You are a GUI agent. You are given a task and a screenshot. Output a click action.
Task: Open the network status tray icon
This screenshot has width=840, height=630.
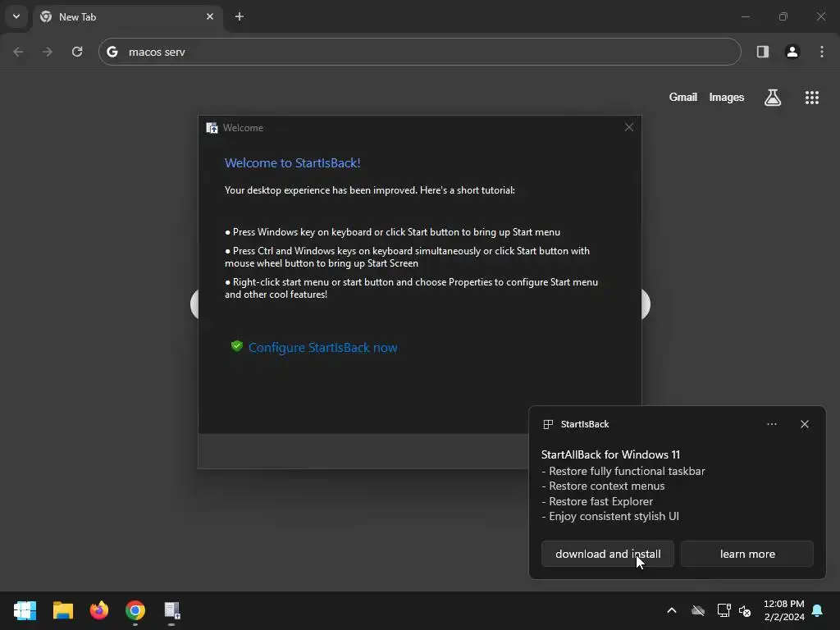pyautogui.click(x=724, y=610)
